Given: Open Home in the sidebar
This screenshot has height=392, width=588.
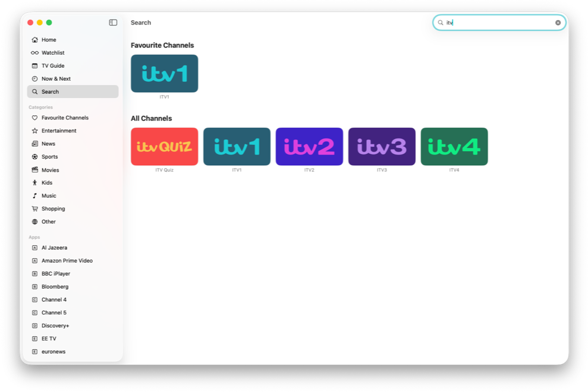Looking at the screenshot, I should tap(49, 40).
